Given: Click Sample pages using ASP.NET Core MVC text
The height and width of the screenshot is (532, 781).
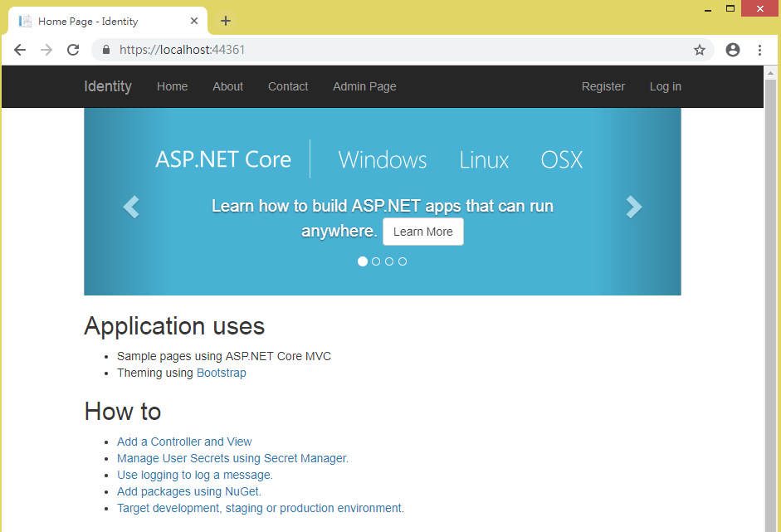Looking at the screenshot, I should click(x=223, y=356).
